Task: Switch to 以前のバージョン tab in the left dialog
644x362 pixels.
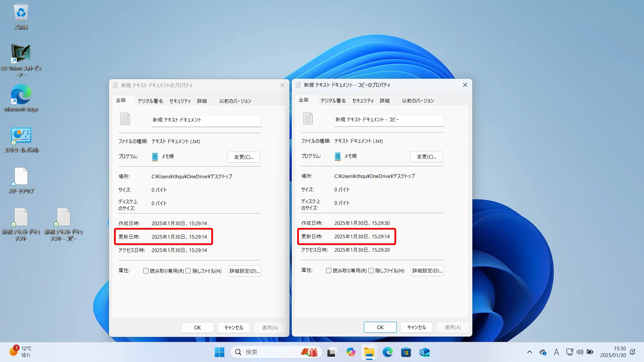Action: [x=235, y=101]
